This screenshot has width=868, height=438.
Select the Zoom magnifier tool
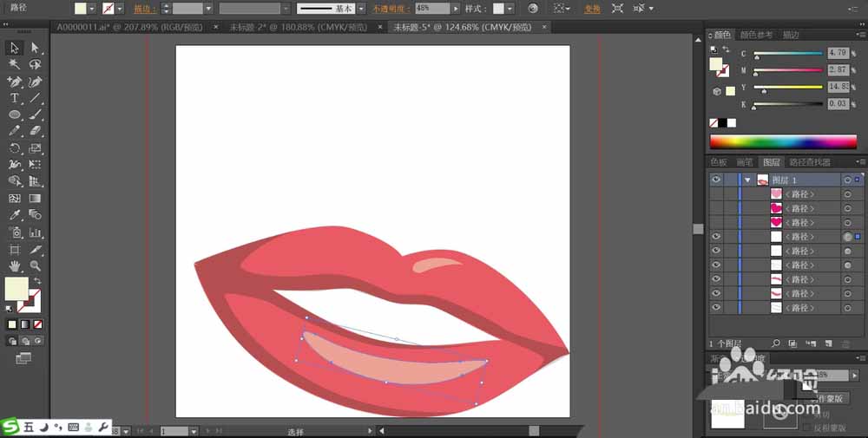pos(36,265)
